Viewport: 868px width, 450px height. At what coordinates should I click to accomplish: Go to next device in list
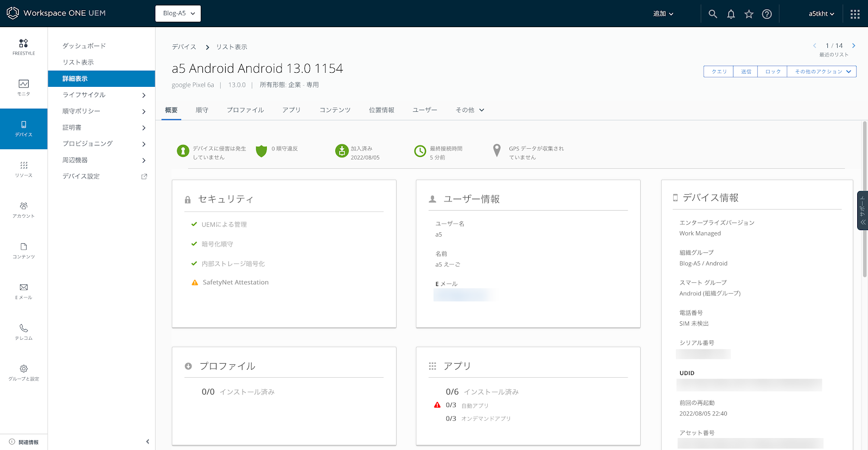853,46
